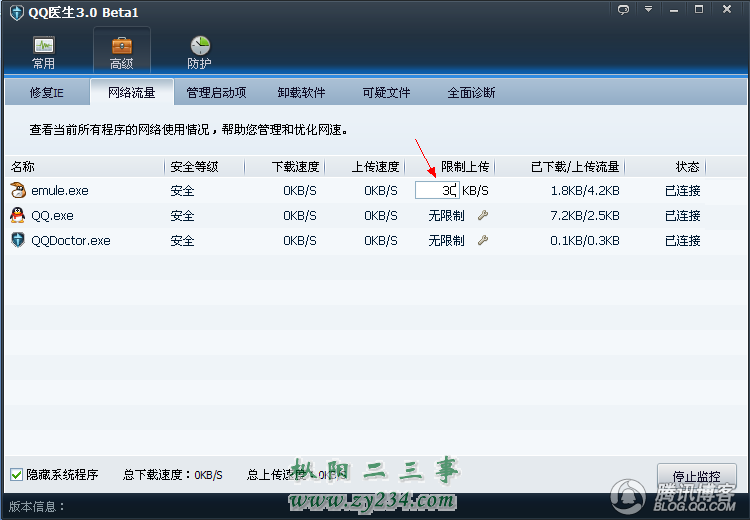
Task: Sort by the 状态 column header
Action: click(665, 166)
